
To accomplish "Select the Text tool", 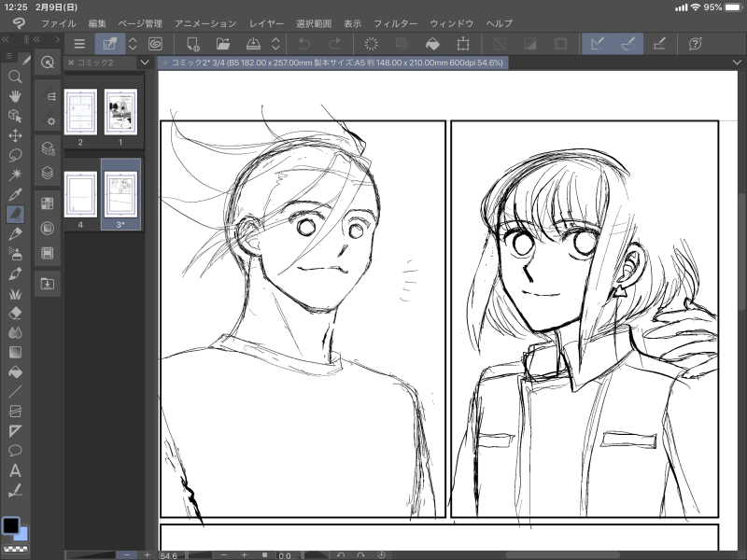I will pos(15,470).
